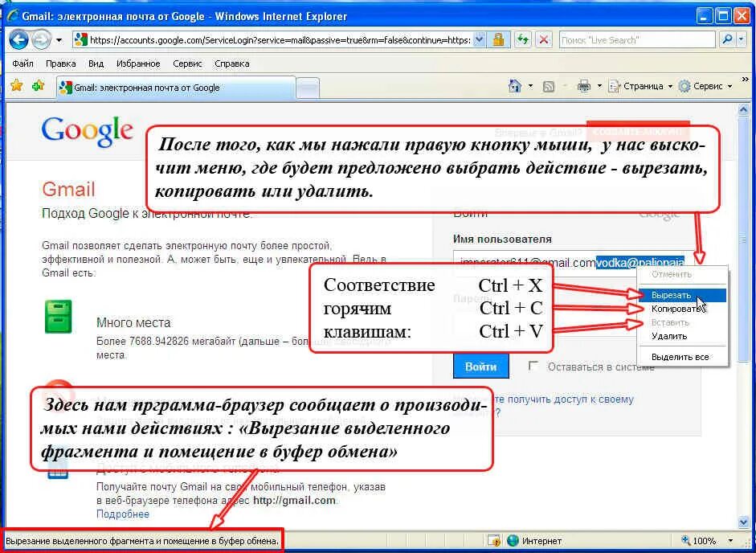756x553 pixels.
Task: Open the search provider options dropdown
Action: pyautogui.click(x=742, y=40)
